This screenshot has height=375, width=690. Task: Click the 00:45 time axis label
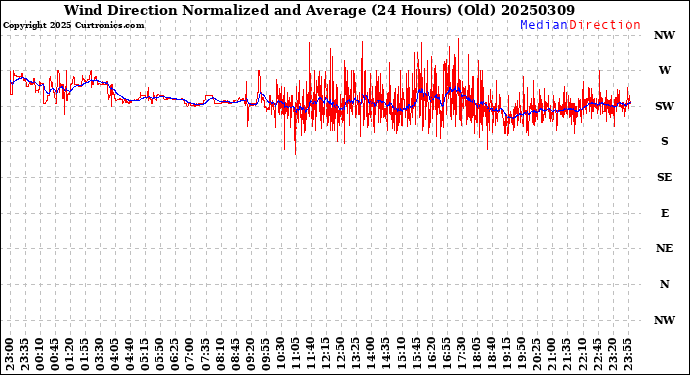coord(54,355)
